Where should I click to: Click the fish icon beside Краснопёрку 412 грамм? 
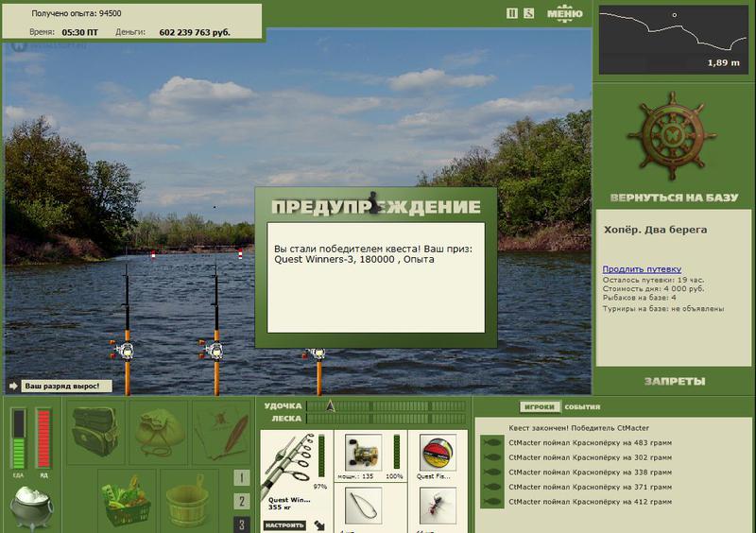(492, 502)
